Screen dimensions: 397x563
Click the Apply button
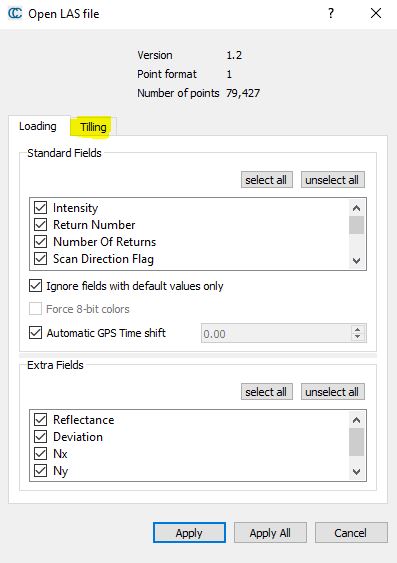pos(189,532)
